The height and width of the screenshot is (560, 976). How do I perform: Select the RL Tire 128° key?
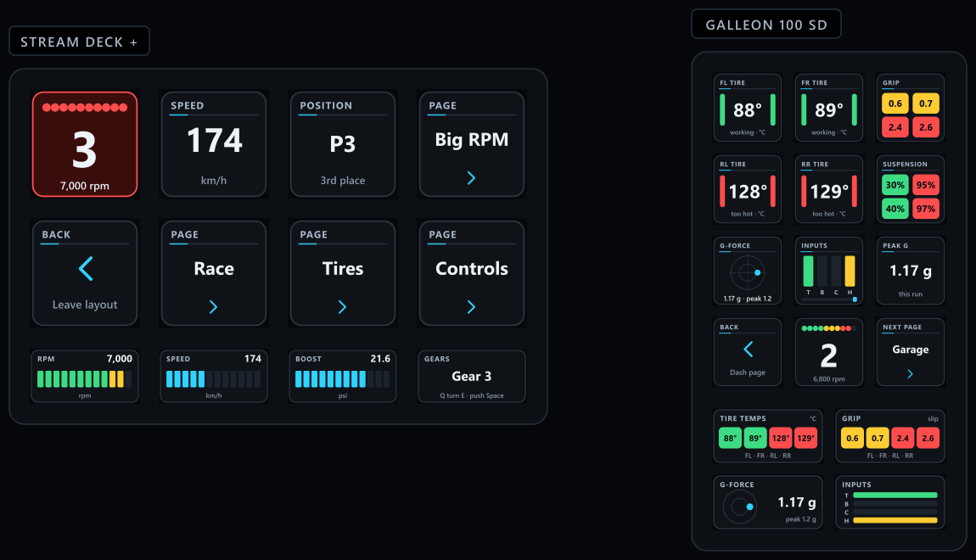tap(748, 189)
